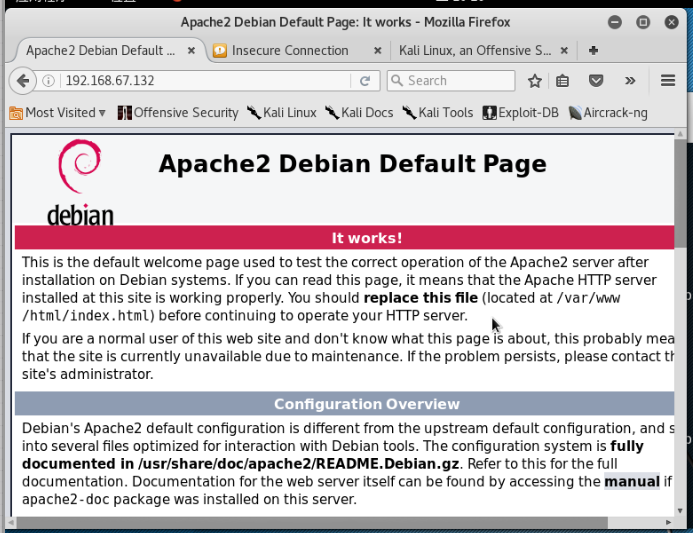The width and height of the screenshot is (693, 533).
Task: Close the Insecure Connection tab
Action: tap(377, 50)
